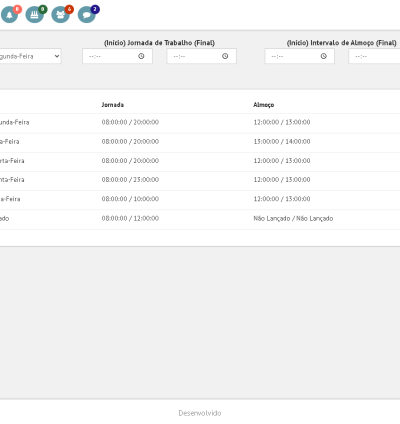The width and height of the screenshot is (400, 424).
Task: Select the row with Jornada 08:00:00 / 23:00:00
Action: (200, 180)
